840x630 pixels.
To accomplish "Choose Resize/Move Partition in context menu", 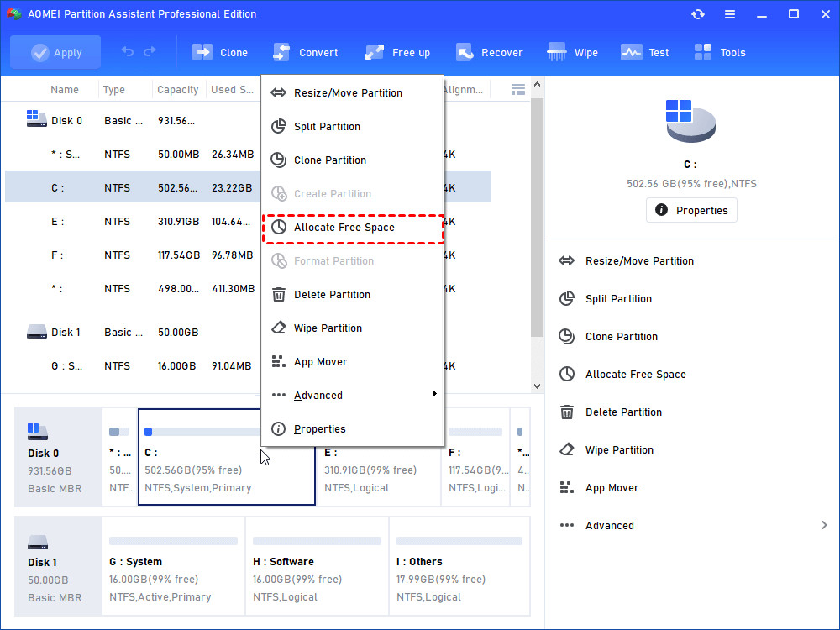I will (353, 92).
